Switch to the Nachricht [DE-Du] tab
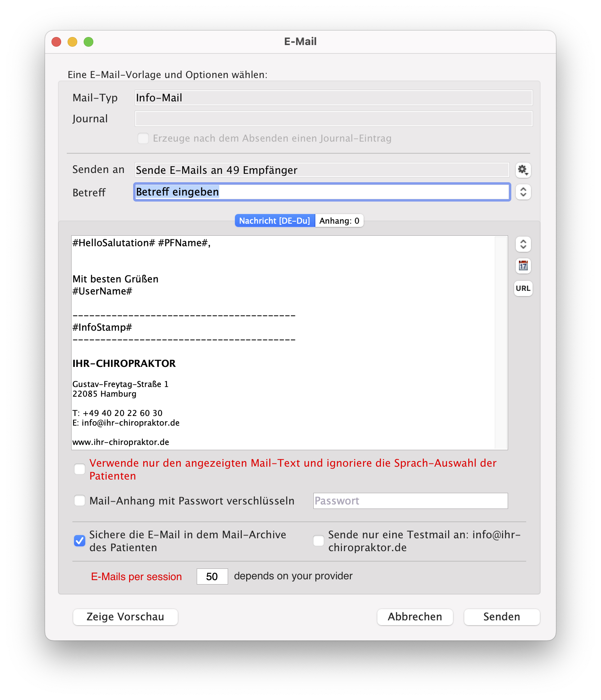601x700 pixels. click(x=275, y=221)
